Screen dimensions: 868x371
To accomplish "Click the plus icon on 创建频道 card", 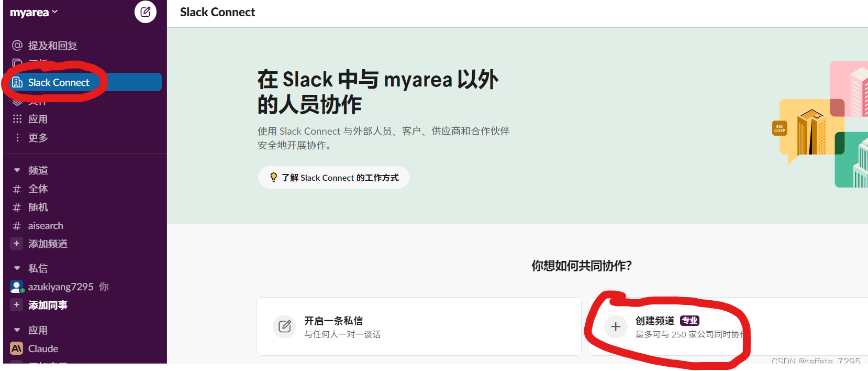I will coord(616,326).
